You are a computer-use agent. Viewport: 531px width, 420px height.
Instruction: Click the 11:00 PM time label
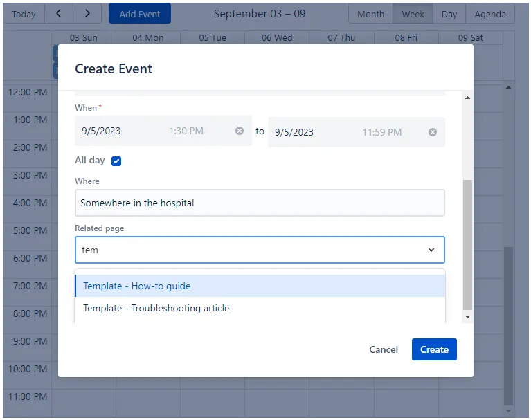pyautogui.click(x=28, y=396)
